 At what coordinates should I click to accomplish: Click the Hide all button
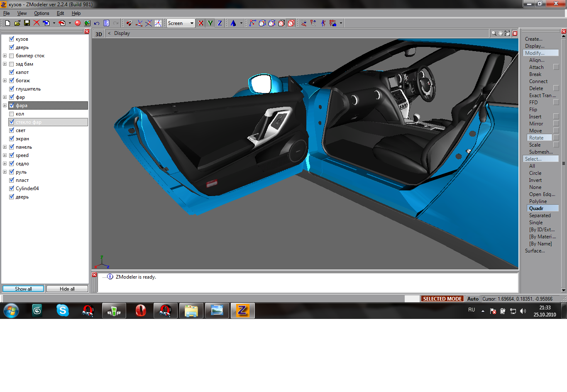(67, 289)
